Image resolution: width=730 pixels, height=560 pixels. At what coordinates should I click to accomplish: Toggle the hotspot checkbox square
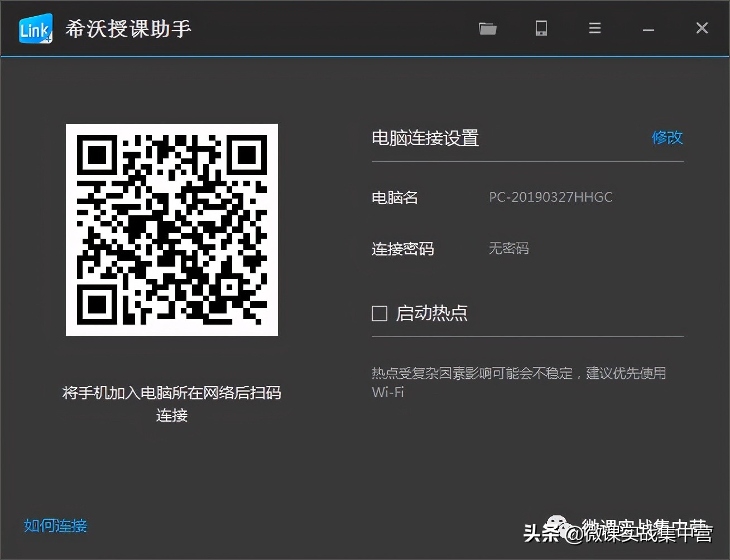click(x=379, y=313)
